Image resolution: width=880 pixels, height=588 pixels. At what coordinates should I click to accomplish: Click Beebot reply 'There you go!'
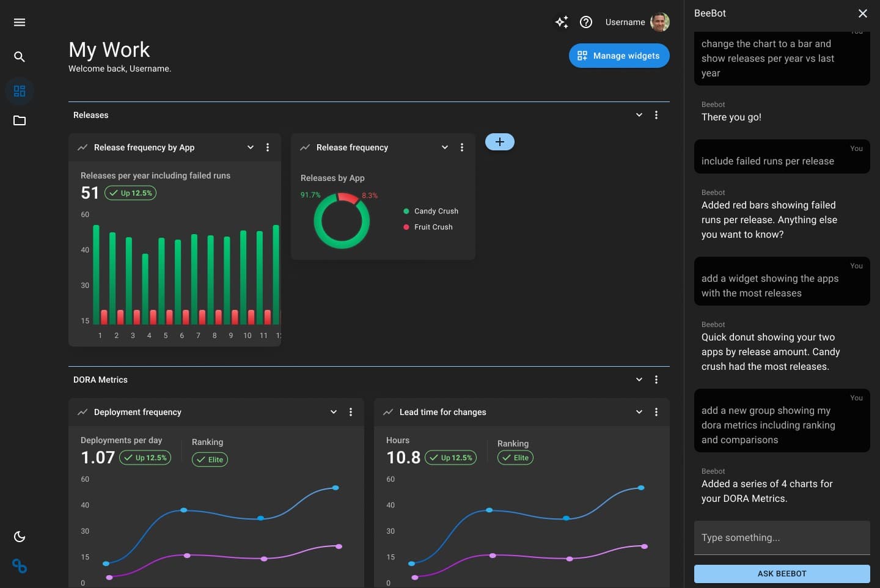click(732, 117)
